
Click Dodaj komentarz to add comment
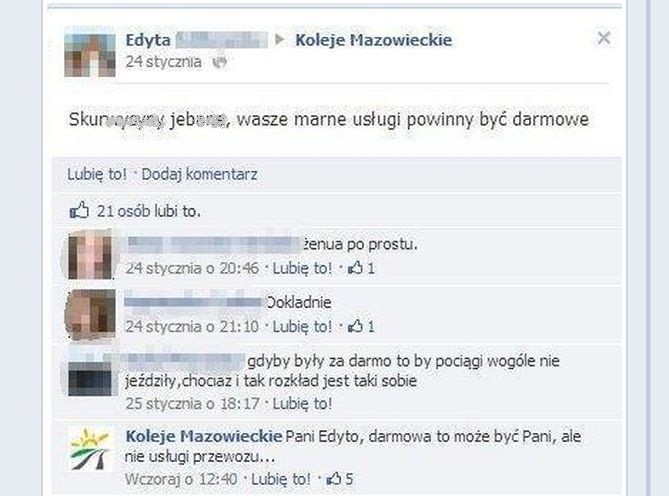[x=199, y=174]
